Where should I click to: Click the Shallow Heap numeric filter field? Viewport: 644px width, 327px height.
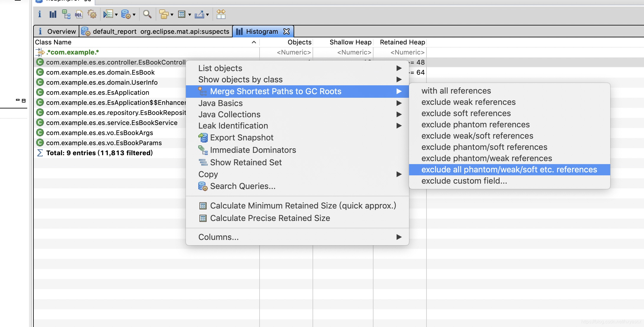tap(343, 52)
